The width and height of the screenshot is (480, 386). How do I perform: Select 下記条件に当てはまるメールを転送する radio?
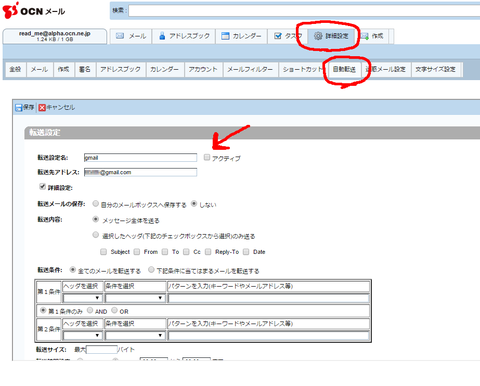[151, 269]
